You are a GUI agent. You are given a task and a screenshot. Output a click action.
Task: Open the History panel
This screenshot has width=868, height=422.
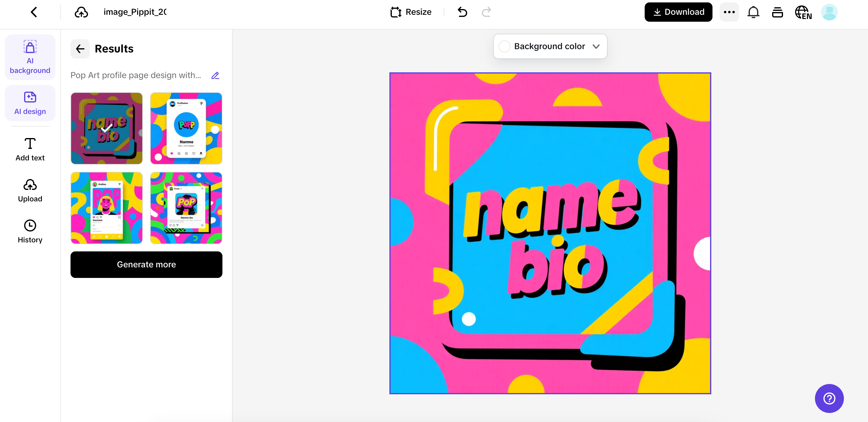[x=30, y=231]
